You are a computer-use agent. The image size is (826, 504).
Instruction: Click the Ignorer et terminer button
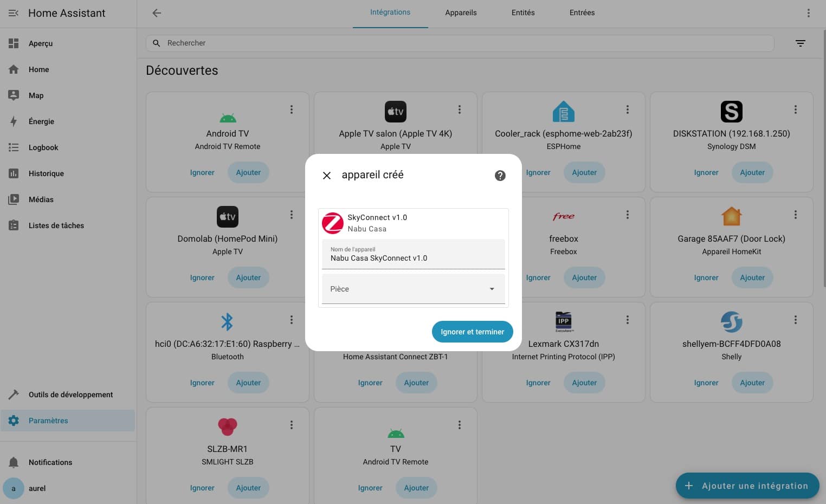coord(472,332)
